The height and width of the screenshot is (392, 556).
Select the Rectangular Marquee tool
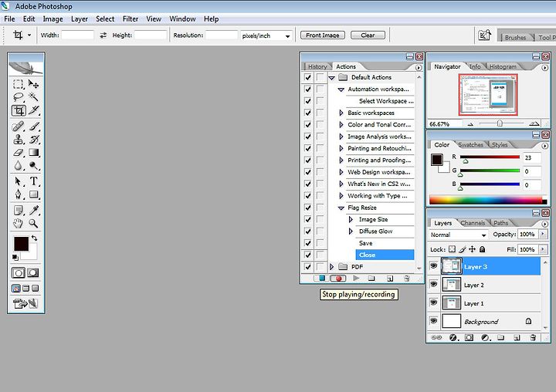(19, 84)
